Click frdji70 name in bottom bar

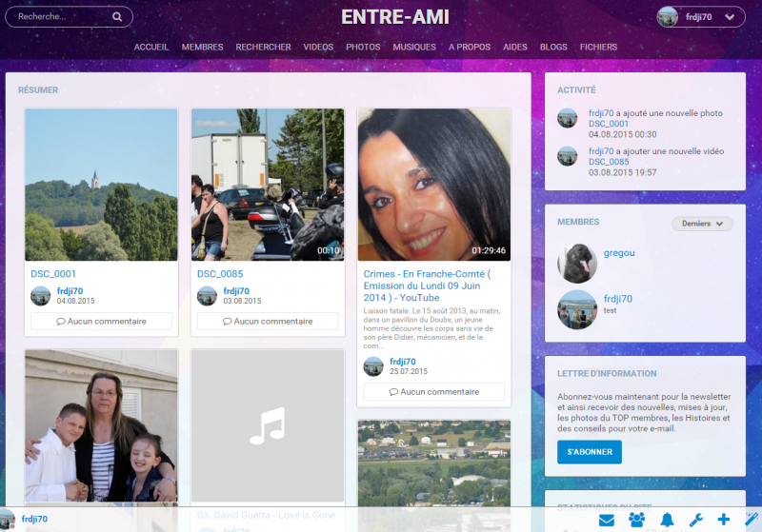[34, 519]
